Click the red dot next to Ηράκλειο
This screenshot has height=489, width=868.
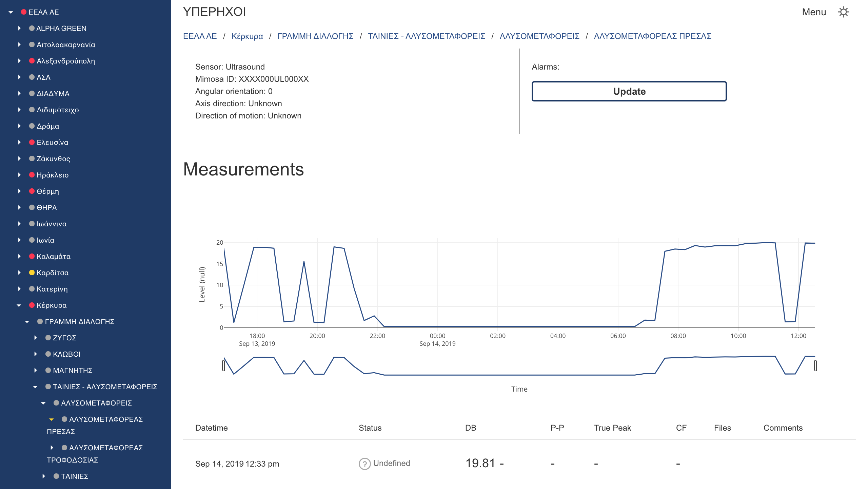point(31,175)
